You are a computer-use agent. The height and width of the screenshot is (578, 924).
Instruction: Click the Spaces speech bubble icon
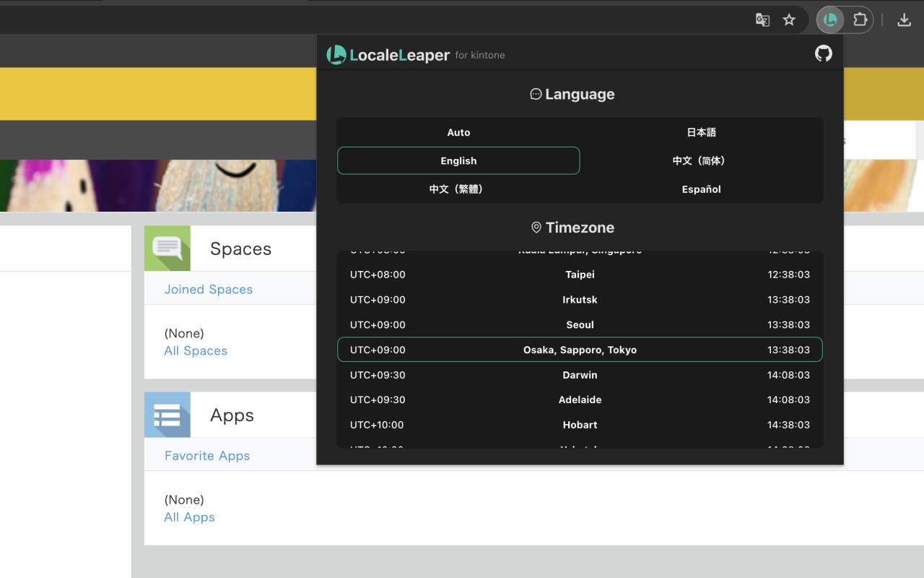click(x=167, y=249)
